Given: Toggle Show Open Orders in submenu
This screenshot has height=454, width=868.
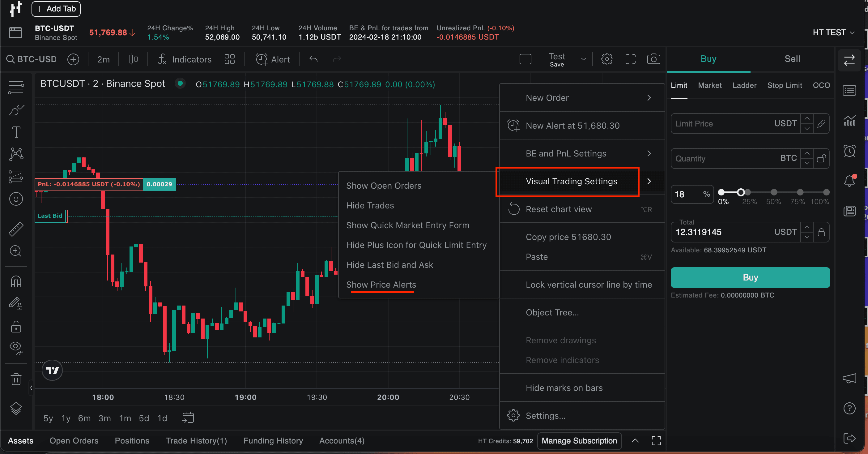Looking at the screenshot, I should [x=384, y=186].
